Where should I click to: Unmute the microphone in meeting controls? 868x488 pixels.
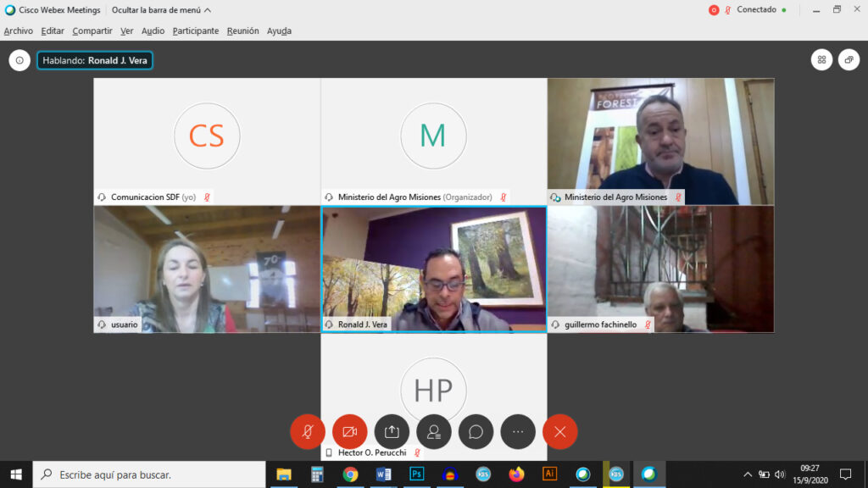[308, 431]
